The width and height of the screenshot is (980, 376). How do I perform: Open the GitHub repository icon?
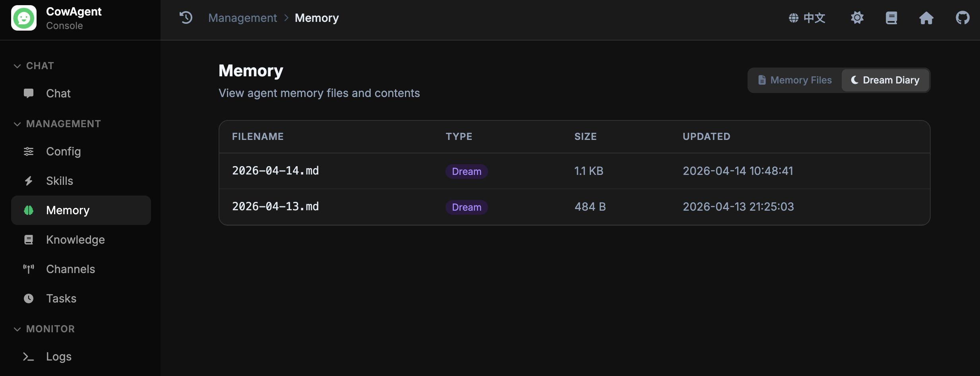click(963, 18)
